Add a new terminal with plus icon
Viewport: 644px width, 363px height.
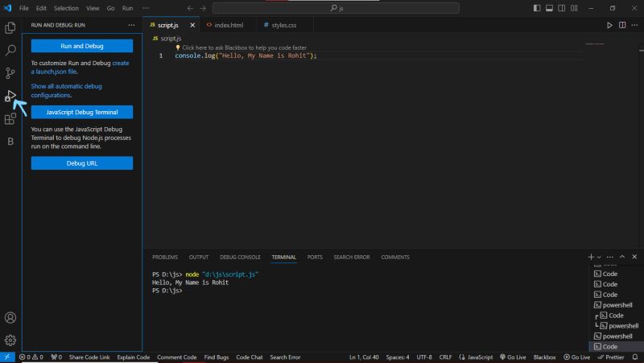click(x=591, y=257)
